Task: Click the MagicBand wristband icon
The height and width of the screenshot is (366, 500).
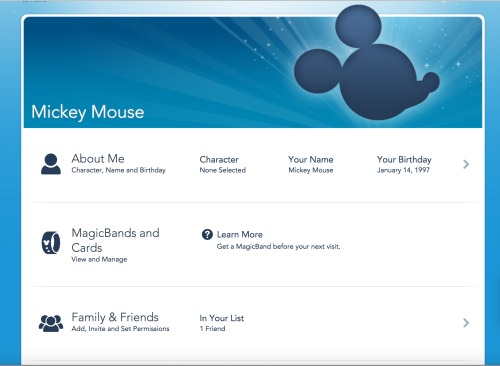Action: [x=51, y=242]
